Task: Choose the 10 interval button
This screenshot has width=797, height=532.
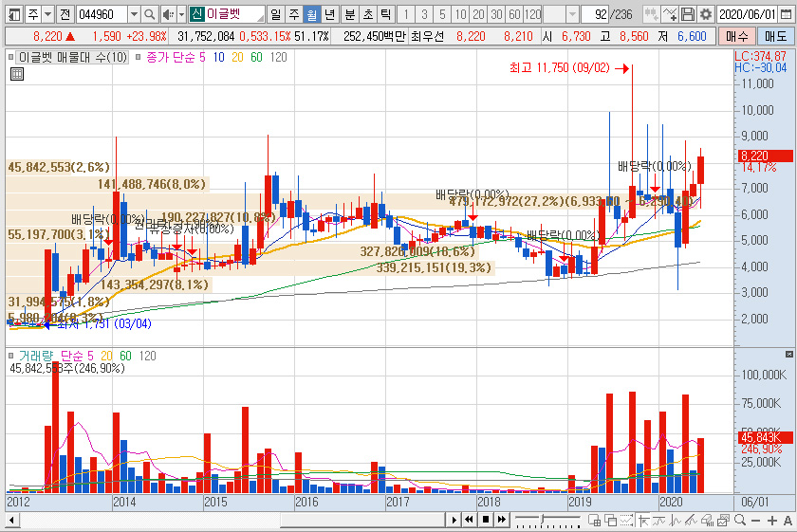Action: pos(460,14)
